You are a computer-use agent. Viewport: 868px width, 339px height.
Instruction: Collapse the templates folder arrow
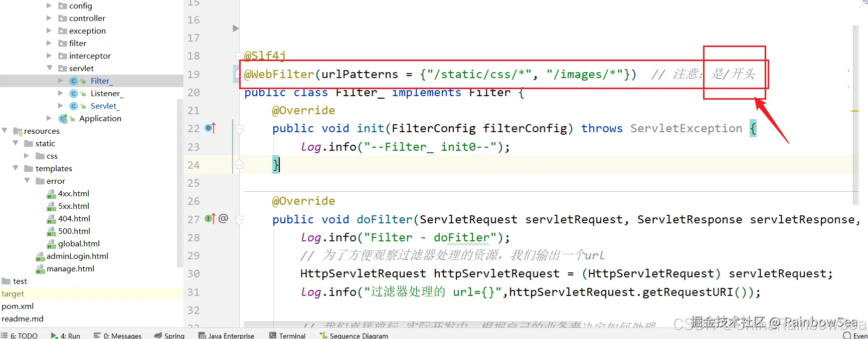pyautogui.click(x=16, y=168)
